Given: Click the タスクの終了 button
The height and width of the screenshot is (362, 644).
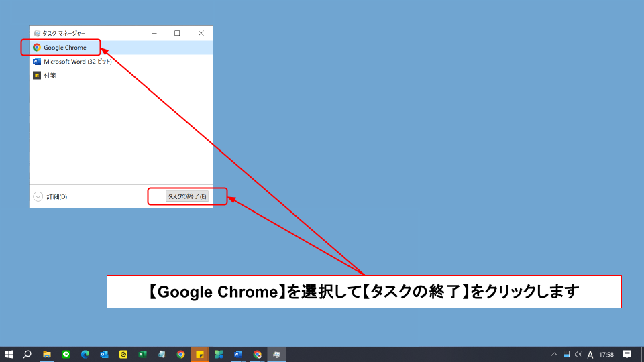Looking at the screenshot, I should 187,196.
